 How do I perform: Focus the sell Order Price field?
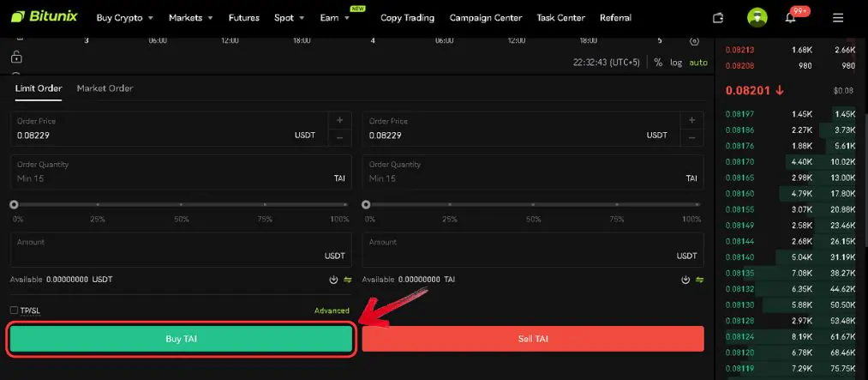click(522, 129)
